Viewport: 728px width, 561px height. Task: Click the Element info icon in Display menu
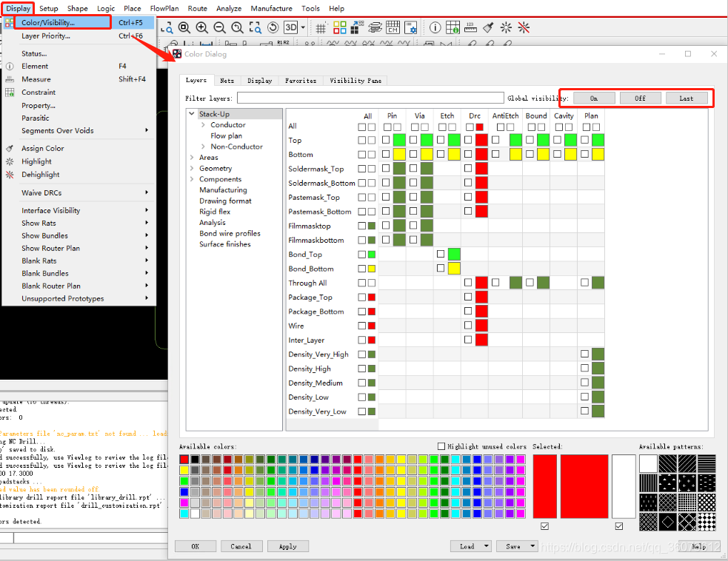tap(10, 67)
